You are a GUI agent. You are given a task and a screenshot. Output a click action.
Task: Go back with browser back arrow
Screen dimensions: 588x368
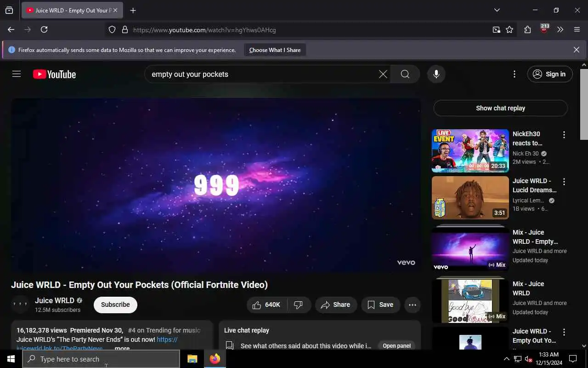pos(11,29)
